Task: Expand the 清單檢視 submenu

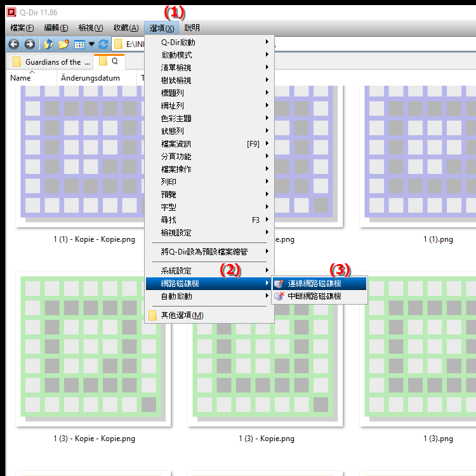Action: click(x=209, y=68)
